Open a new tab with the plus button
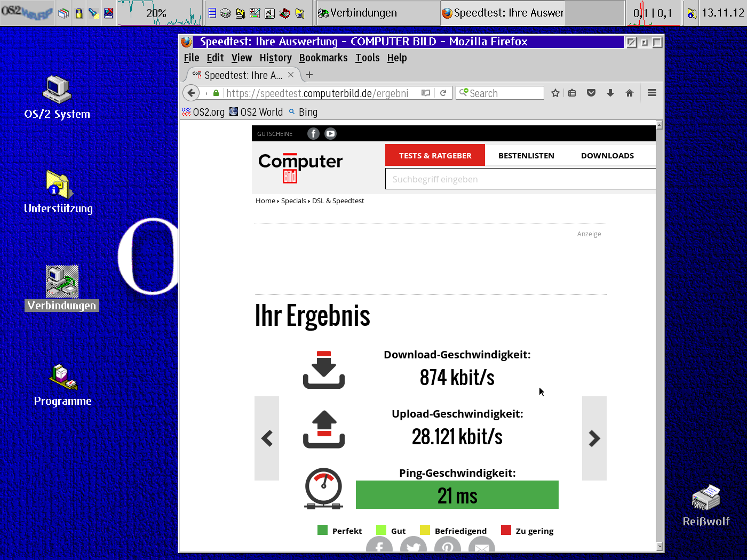This screenshot has height=560, width=747. pos(309,75)
